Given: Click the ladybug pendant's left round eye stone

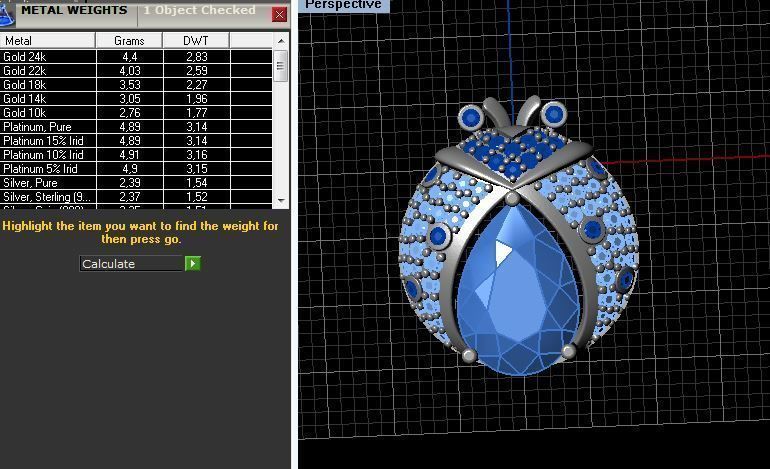Looking at the screenshot, I should point(471,117).
